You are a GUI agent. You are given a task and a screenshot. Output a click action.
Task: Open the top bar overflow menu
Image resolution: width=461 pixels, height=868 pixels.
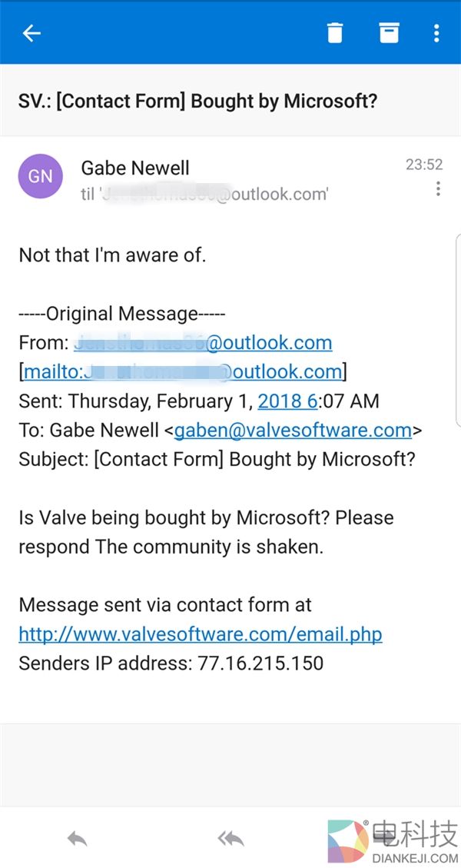436,33
